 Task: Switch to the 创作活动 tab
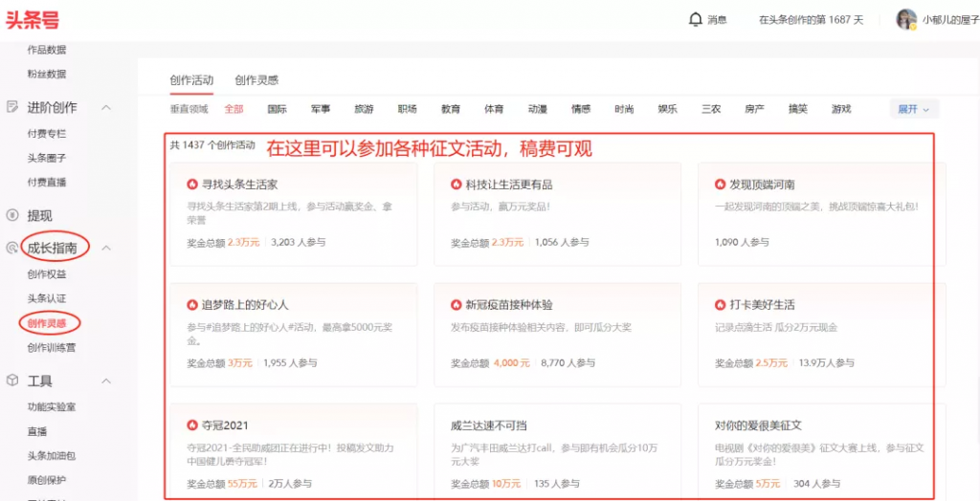(191, 80)
